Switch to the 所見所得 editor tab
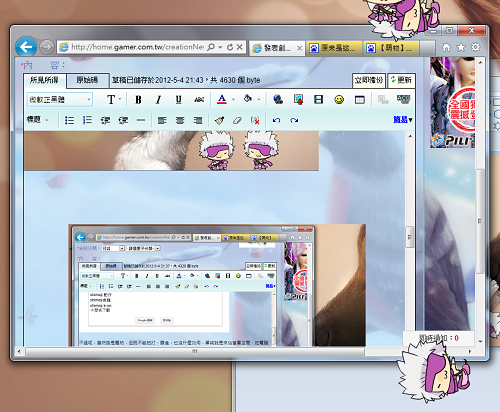Screen dimensions: 500x412 (45, 80)
